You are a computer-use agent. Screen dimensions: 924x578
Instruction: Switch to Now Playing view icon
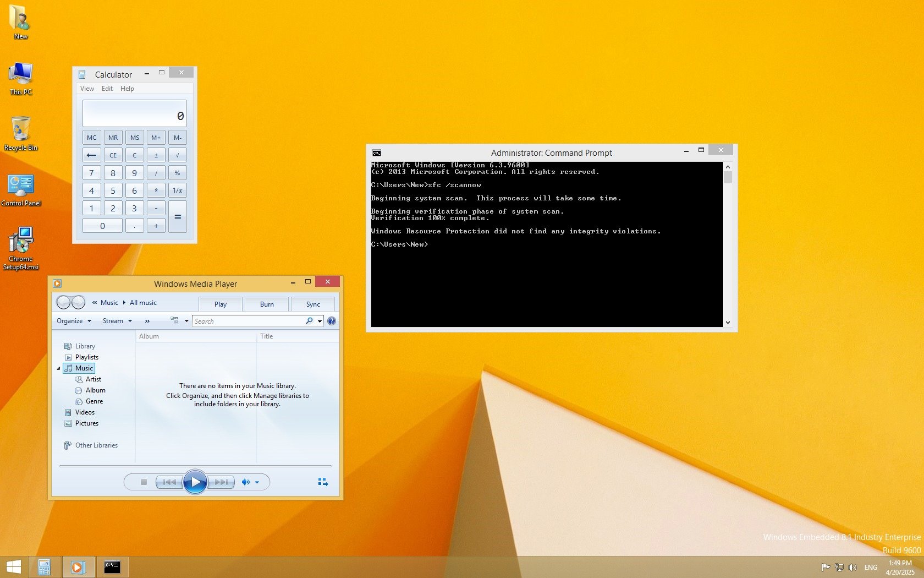(x=323, y=482)
